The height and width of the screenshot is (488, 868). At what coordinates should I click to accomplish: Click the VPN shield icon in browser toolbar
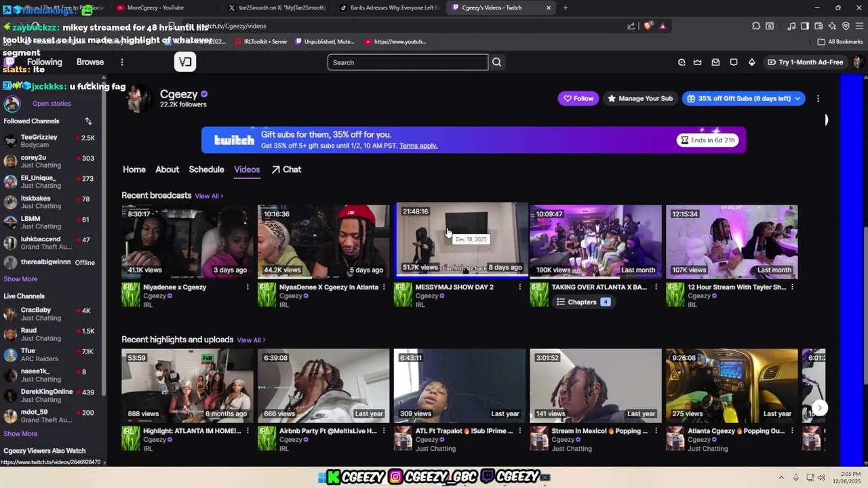click(846, 26)
